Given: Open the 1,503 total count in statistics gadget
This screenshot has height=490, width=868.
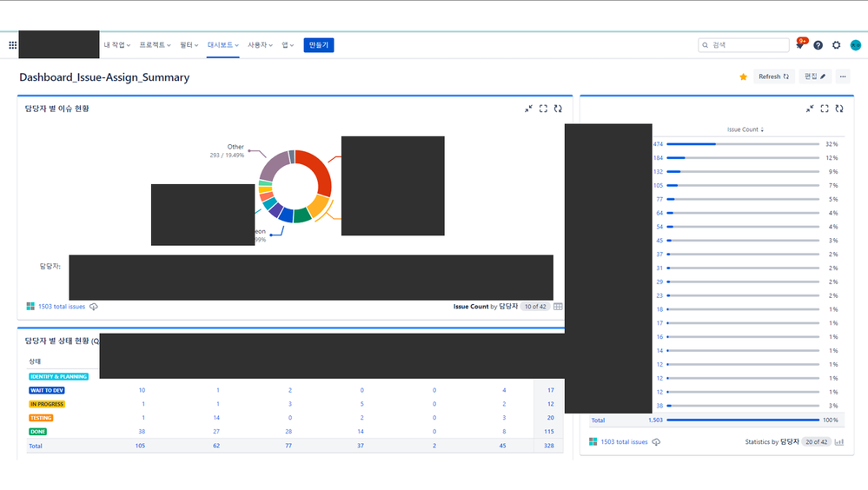Looking at the screenshot, I should pos(655,420).
